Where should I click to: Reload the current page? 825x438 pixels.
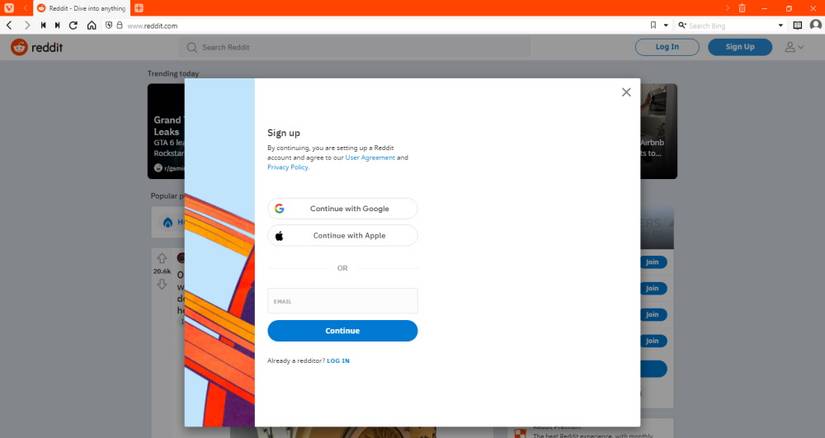73,25
